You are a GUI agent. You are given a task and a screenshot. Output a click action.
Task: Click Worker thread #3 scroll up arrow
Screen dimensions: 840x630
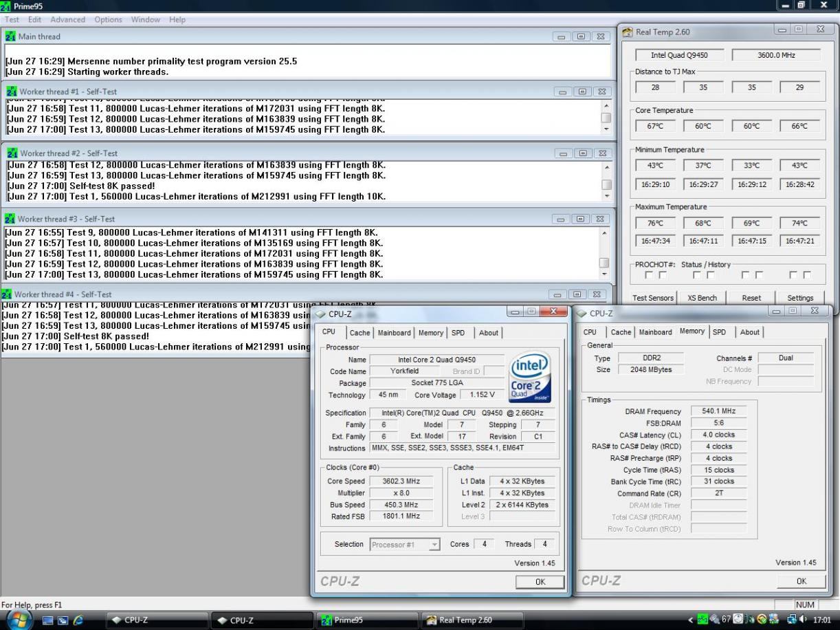click(x=604, y=232)
